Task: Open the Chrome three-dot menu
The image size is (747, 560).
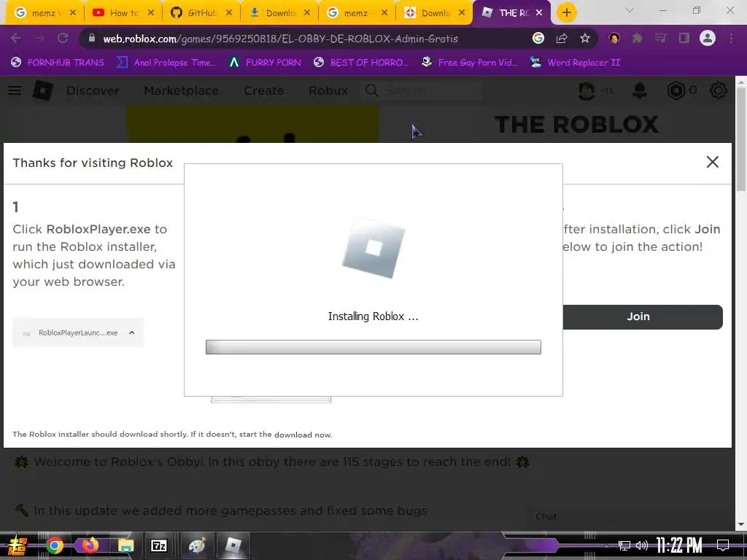Action: 731,39
